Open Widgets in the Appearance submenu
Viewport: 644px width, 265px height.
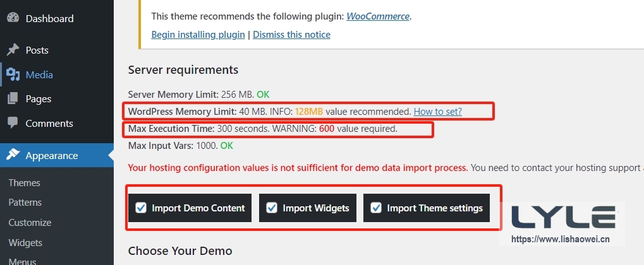point(25,242)
